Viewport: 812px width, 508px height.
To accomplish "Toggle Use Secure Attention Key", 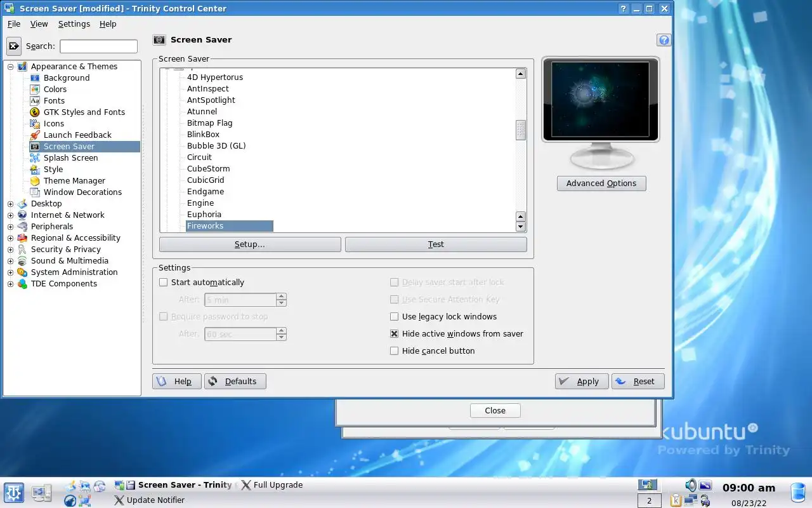I will [395, 300].
